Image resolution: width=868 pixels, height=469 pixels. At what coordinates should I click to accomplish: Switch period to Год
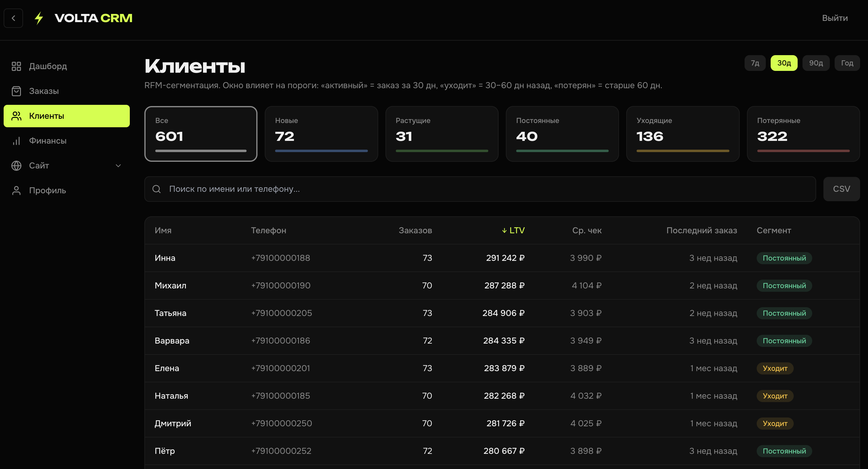click(x=847, y=63)
